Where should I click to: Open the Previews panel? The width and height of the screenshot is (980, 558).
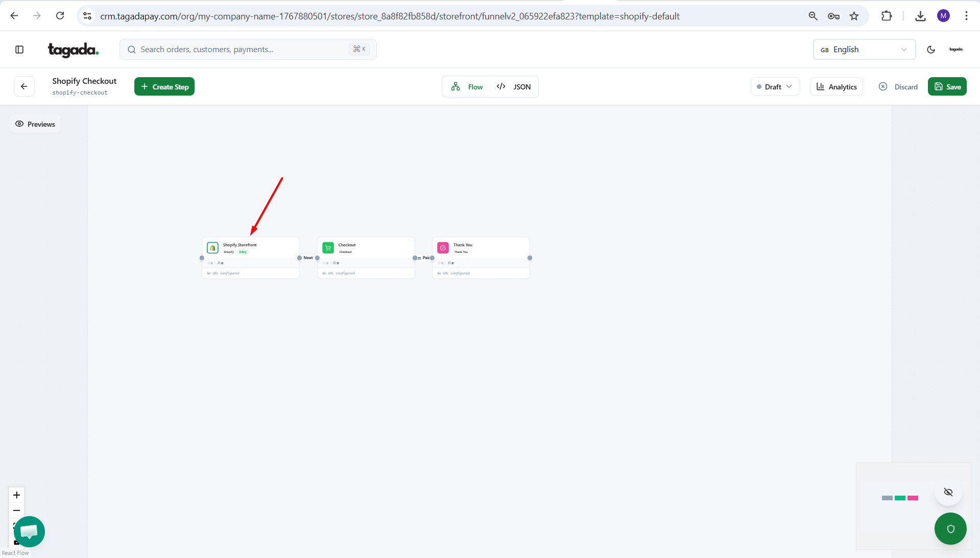35,124
